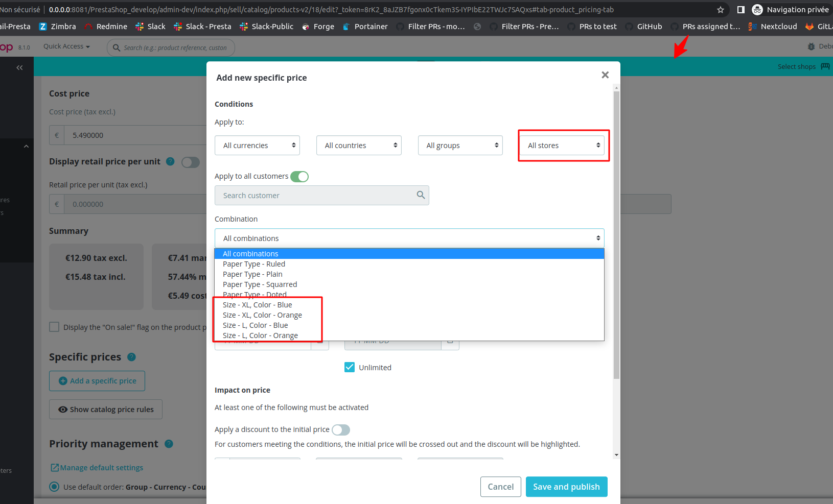The width and height of the screenshot is (833, 504).
Task: Disable the 'Apply to all customers' toggle
Action: click(x=300, y=176)
